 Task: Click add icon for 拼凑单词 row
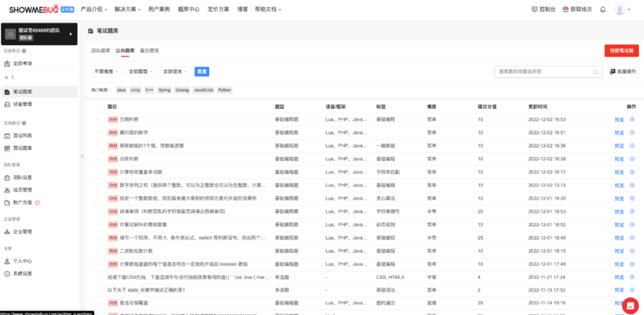point(632,211)
